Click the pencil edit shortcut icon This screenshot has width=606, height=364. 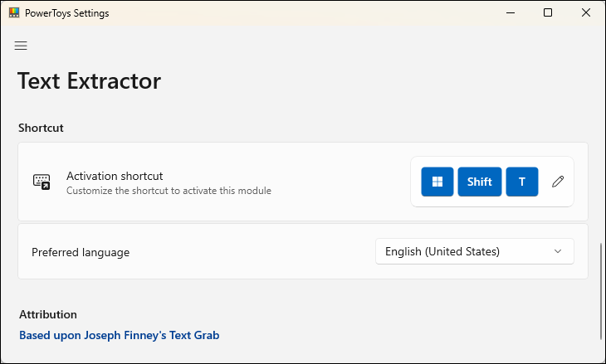[558, 182]
